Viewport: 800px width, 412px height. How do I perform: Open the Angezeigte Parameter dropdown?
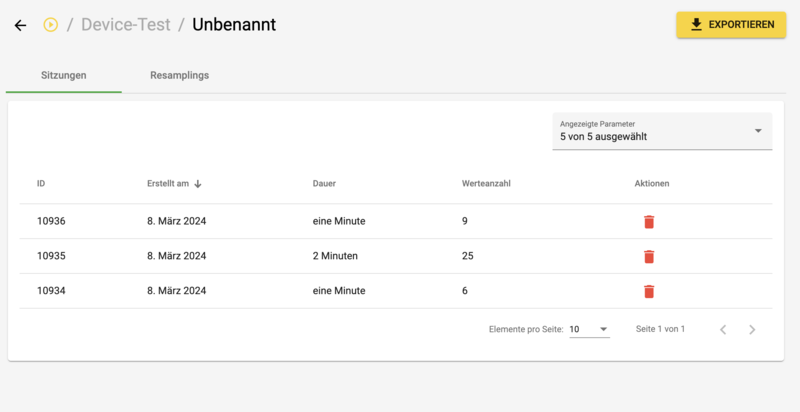662,132
